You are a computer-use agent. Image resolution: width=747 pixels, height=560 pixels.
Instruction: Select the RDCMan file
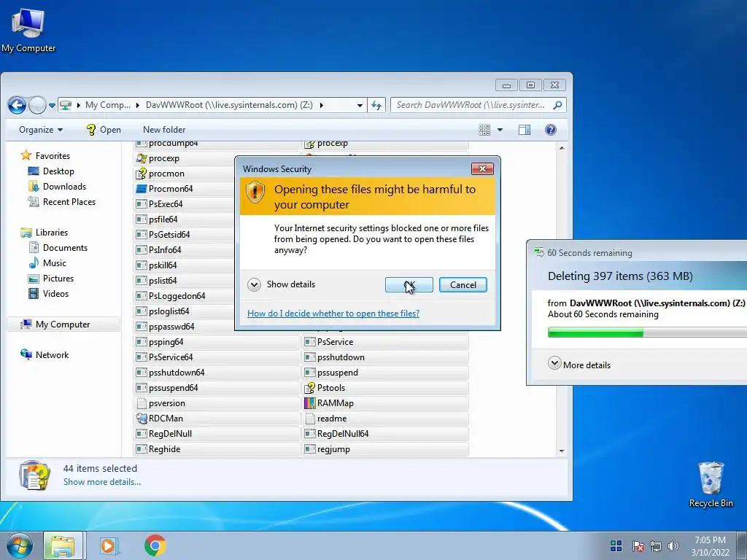[216, 418]
